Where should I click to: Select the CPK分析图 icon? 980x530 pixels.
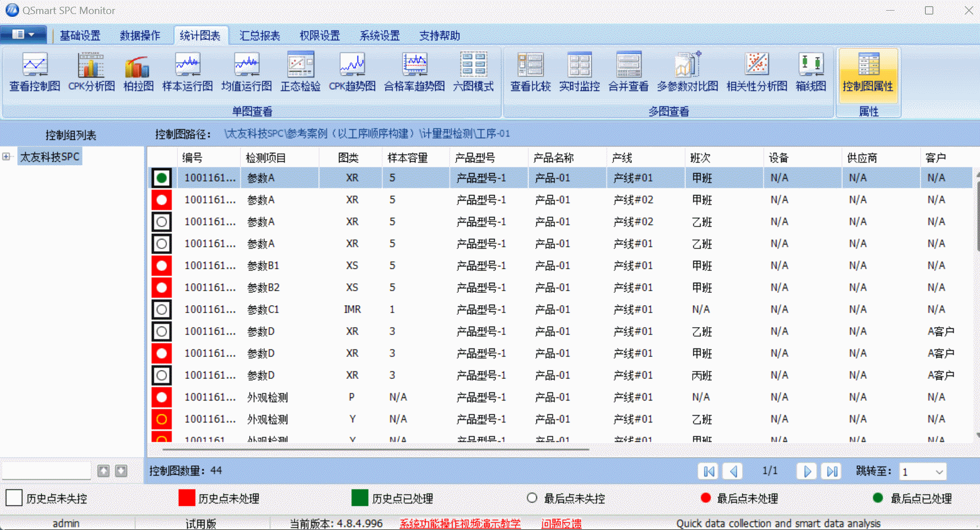(x=91, y=72)
